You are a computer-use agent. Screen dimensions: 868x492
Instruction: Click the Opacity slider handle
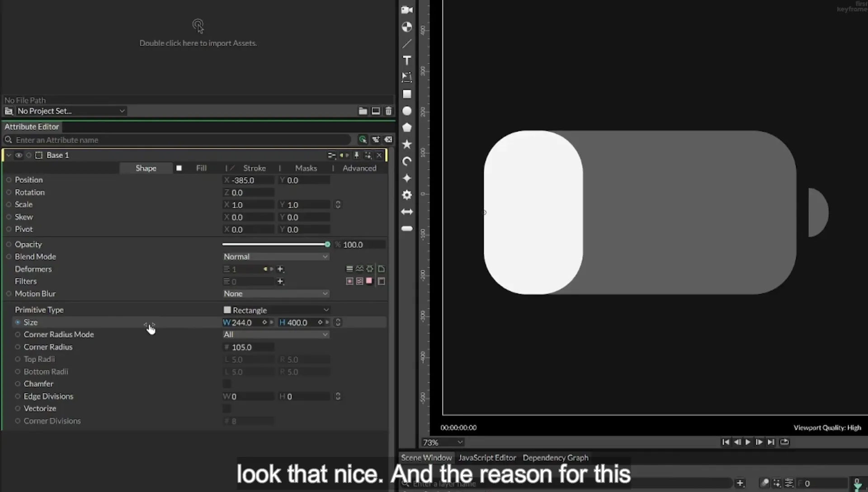[327, 245]
